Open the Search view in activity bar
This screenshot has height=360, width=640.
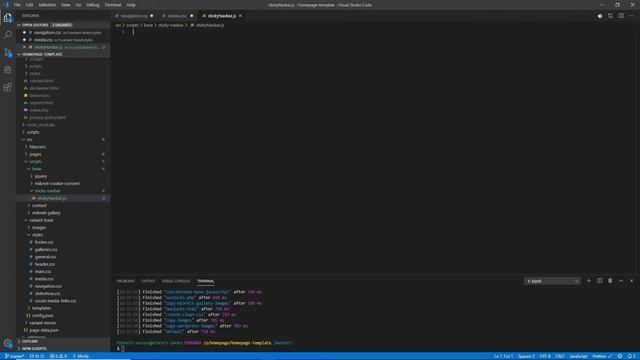point(8,35)
